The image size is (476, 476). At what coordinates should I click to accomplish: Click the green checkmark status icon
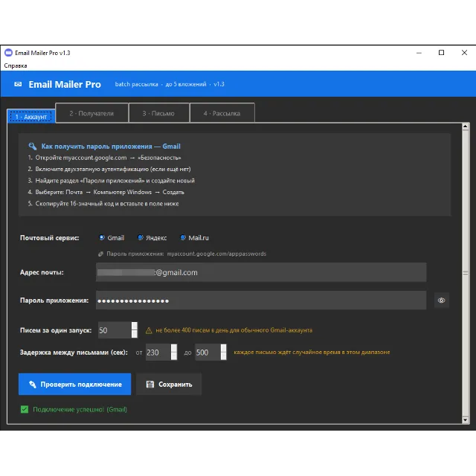pos(25,409)
